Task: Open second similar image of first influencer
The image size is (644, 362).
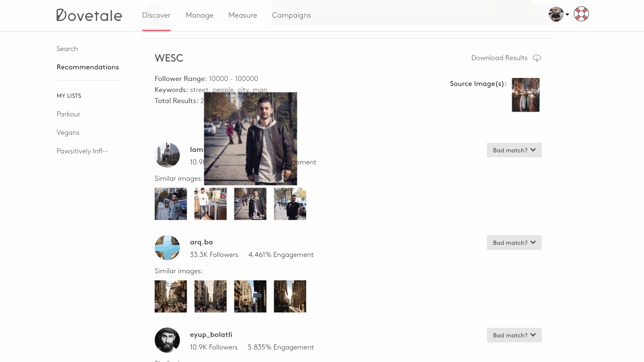Action: [210, 204]
